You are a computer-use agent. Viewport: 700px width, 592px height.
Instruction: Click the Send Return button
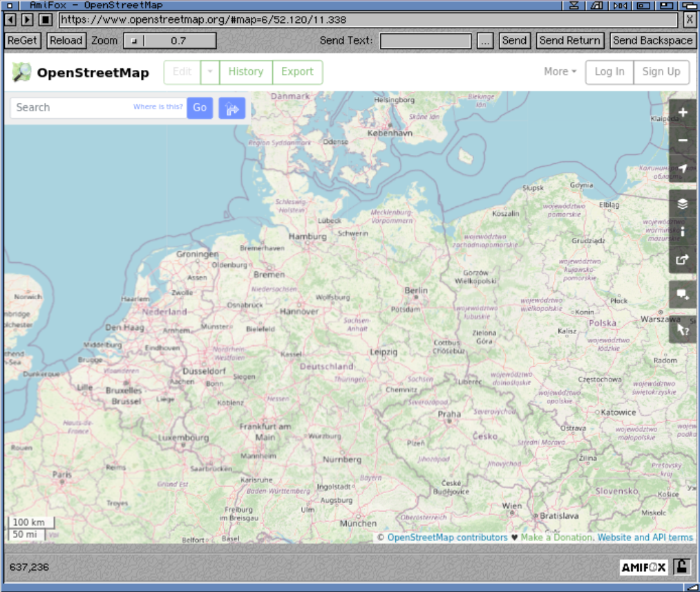569,41
